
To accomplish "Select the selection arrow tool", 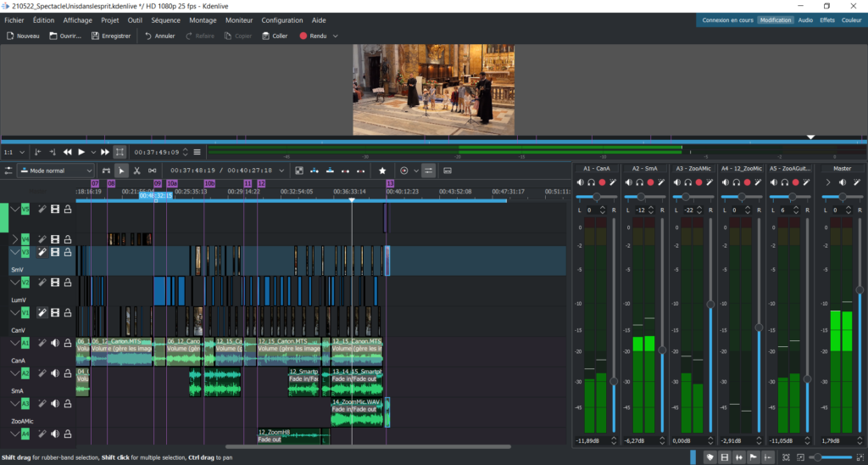I will click(x=121, y=171).
